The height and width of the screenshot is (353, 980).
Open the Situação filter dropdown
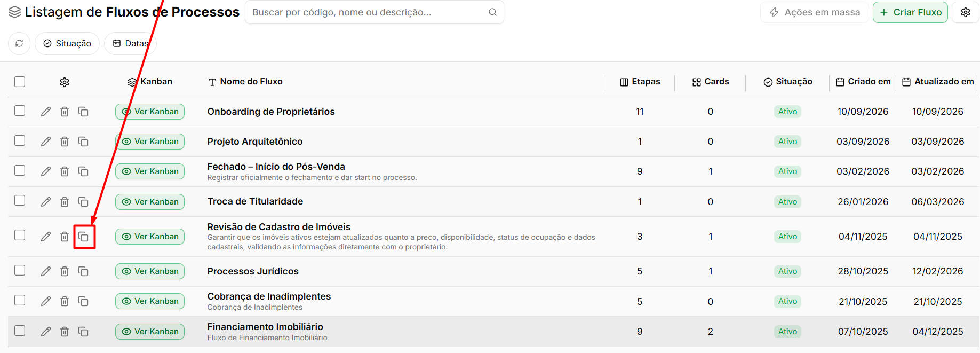(67, 43)
